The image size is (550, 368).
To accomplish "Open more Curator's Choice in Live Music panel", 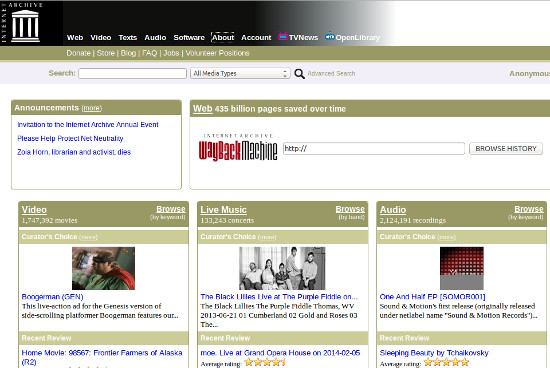I will click(267, 237).
